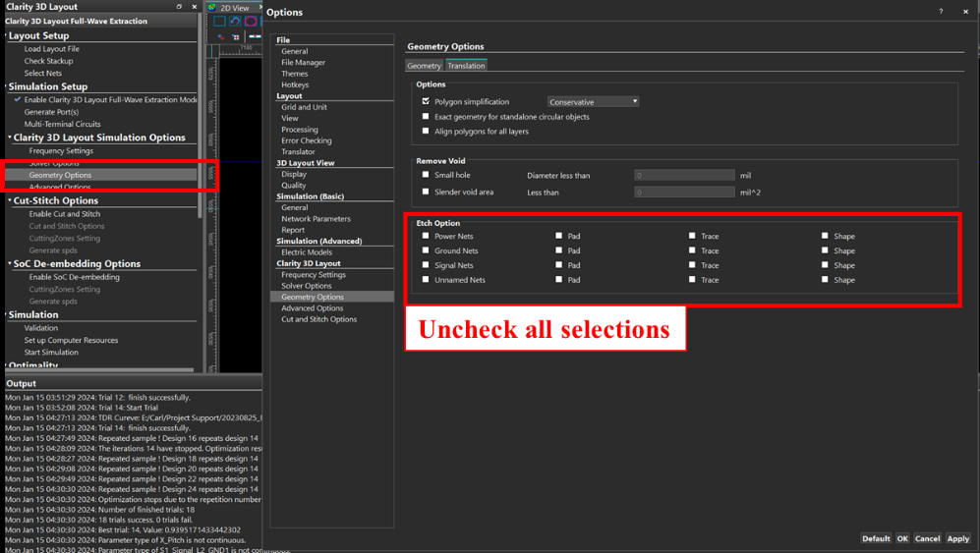Float the Clarity 3D Layout panel
980x553 pixels.
(179, 6)
